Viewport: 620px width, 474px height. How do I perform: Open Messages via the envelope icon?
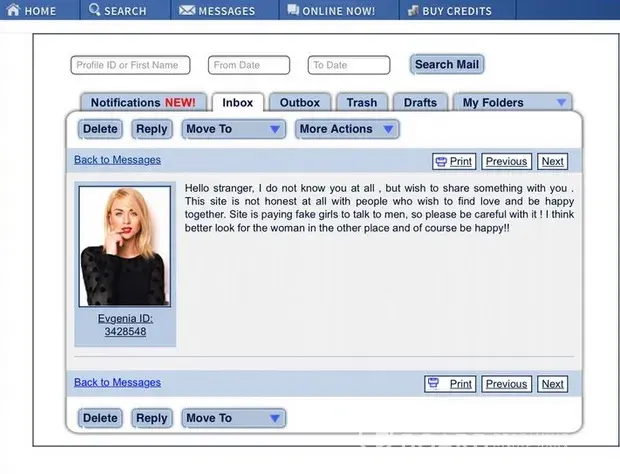pyautogui.click(x=187, y=10)
